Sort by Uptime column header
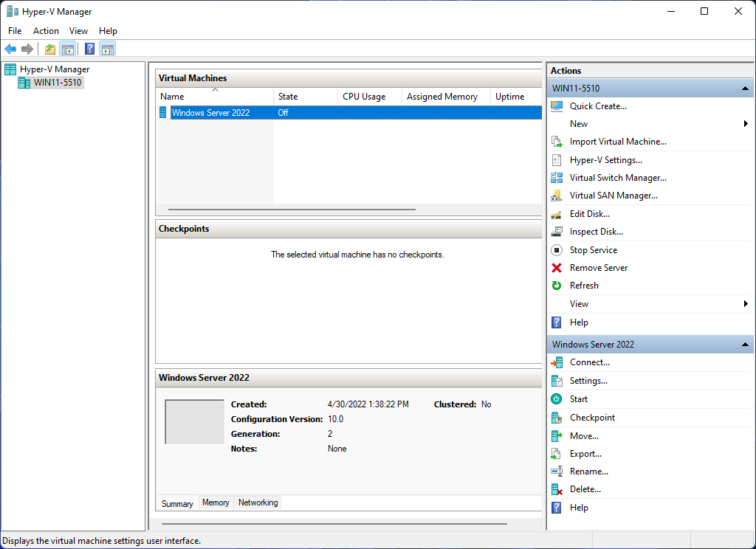The width and height of the screenshot is (756, 549). click(516, 97)
